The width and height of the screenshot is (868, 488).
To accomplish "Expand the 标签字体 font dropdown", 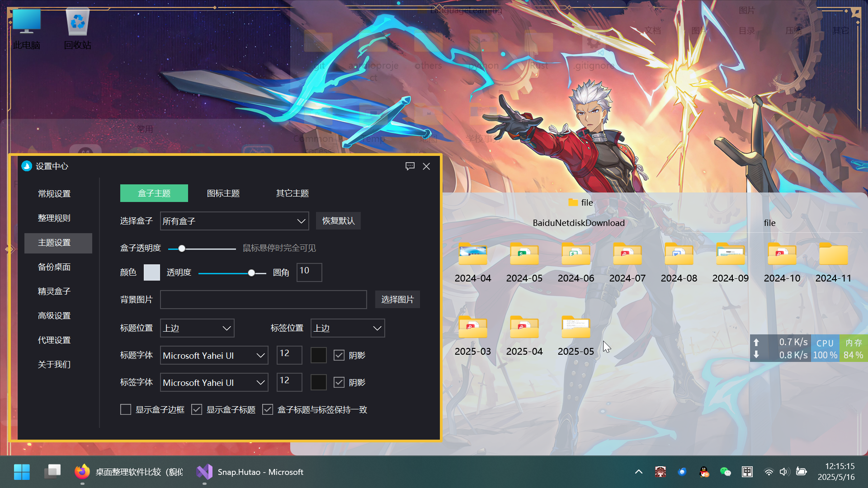I will pyautogui.click(x=214, y=383).
